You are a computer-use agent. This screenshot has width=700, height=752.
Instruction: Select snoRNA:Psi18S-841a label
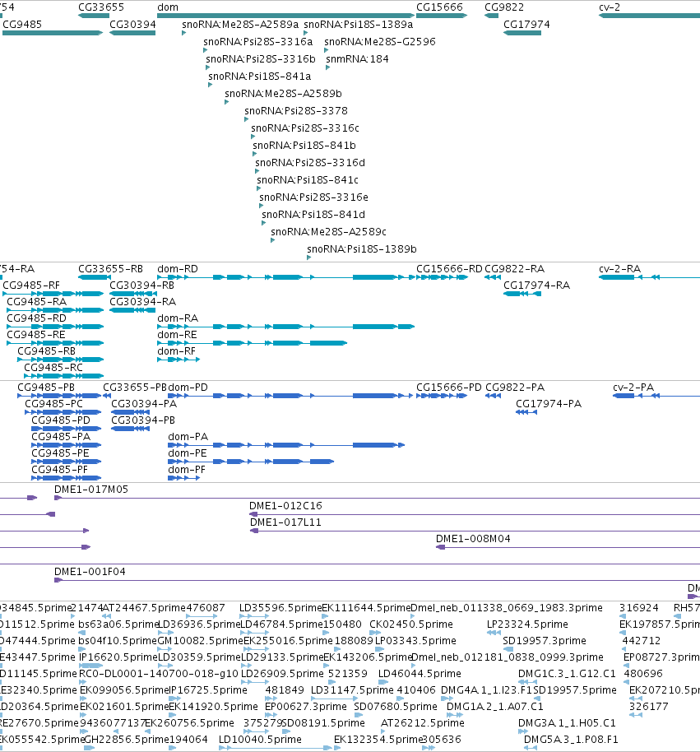coord(259,77)
